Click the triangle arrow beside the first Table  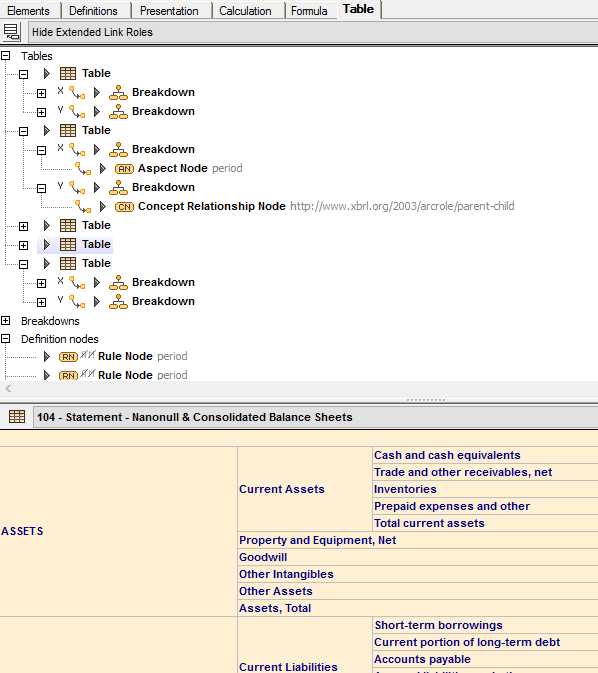coord(47,73)
